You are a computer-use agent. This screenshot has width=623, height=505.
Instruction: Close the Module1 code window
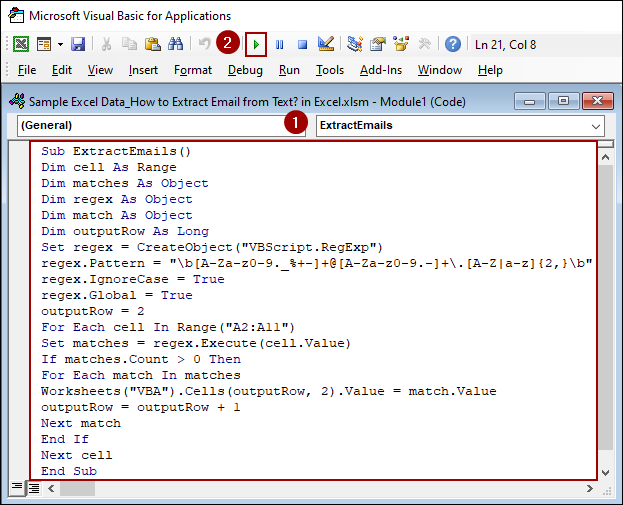click(598, 102)
